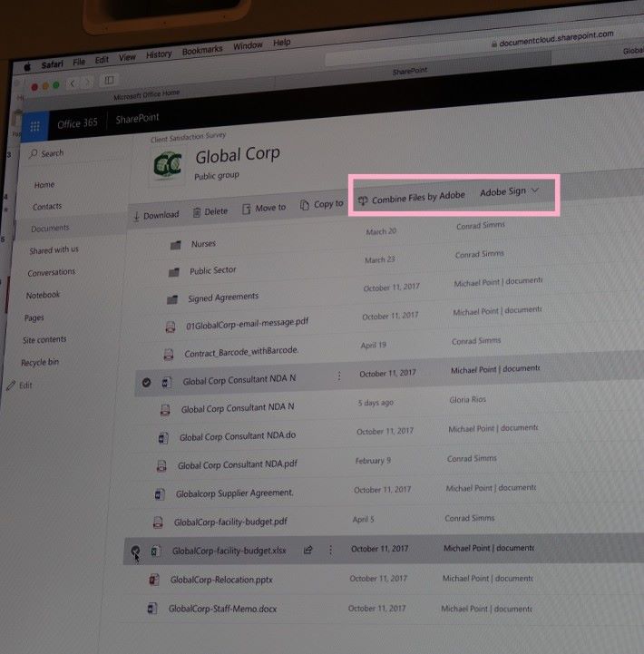
Task: Click PowerPoint icon of GlobalCorp-Relocation.pptx
Action: pyautogui.click(x=154, y=580)
